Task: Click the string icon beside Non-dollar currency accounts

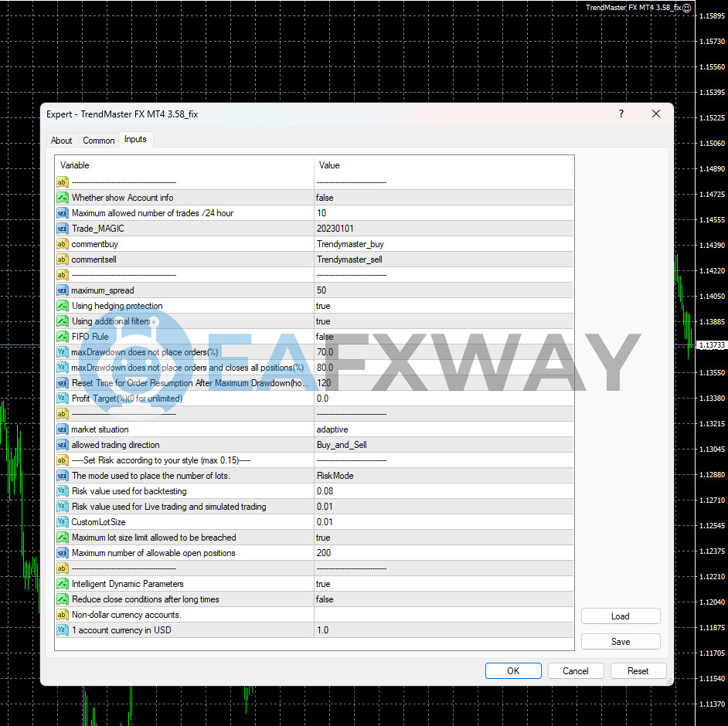Action: click(x=63, y=615)
